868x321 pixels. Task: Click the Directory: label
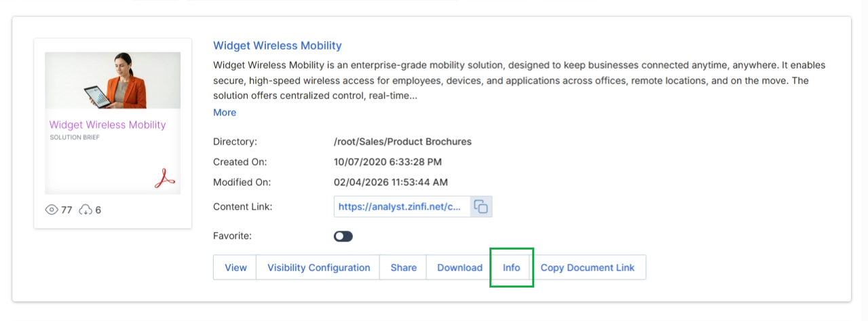(x=235, y=142)
